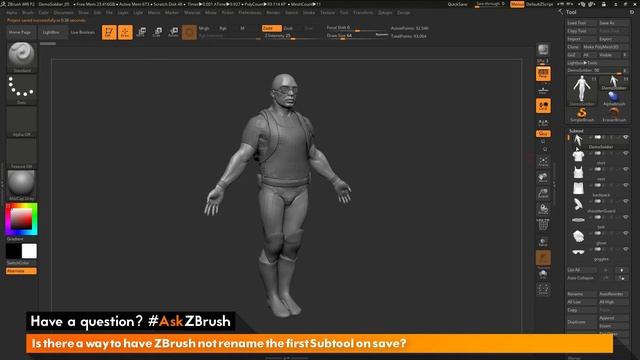This screenshot has height=360, width=640.
Task: Toggle Perspective view button
Action: [543, 74]
